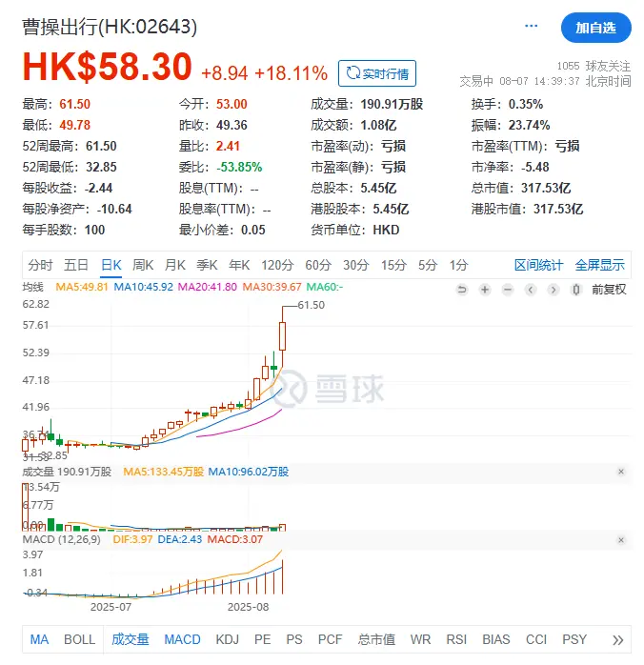644x665 pixels.
Task: Switch to the 5分 interval tab
Action: (428, 265)
